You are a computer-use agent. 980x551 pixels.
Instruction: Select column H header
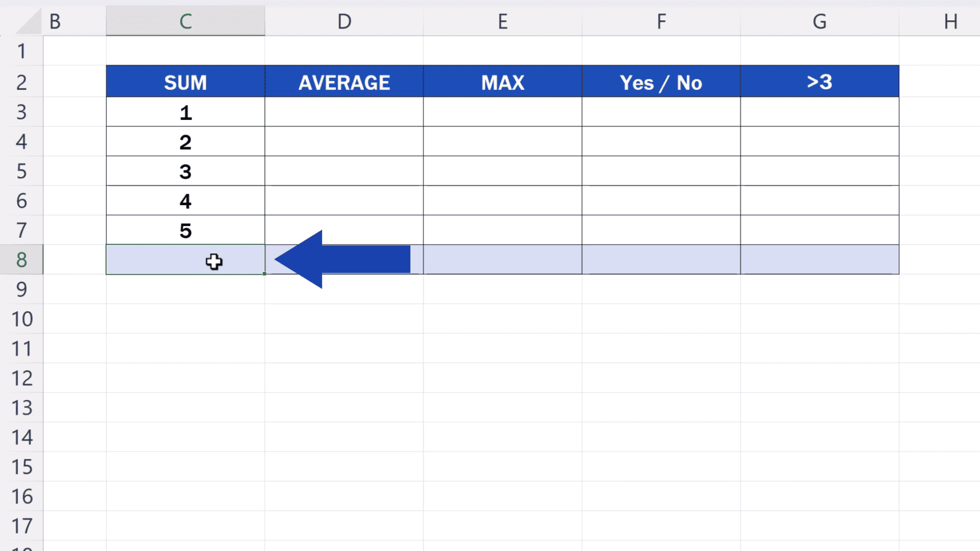tap(950, 20)
